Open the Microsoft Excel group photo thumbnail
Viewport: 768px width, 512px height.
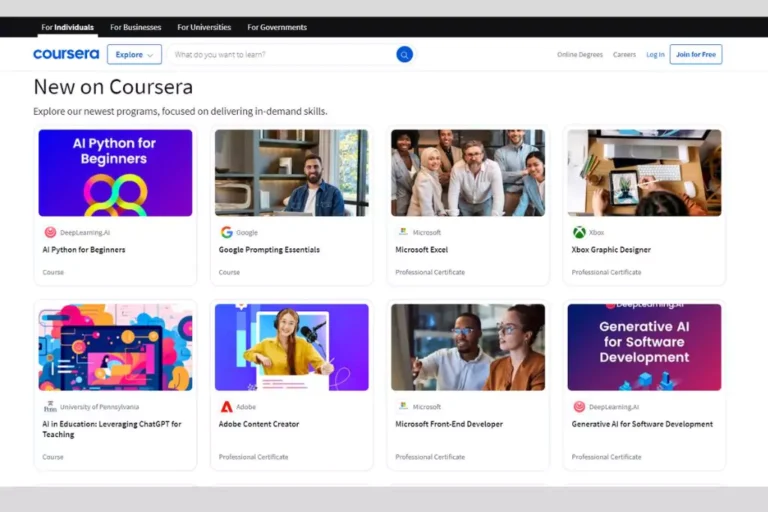[468, 173]
